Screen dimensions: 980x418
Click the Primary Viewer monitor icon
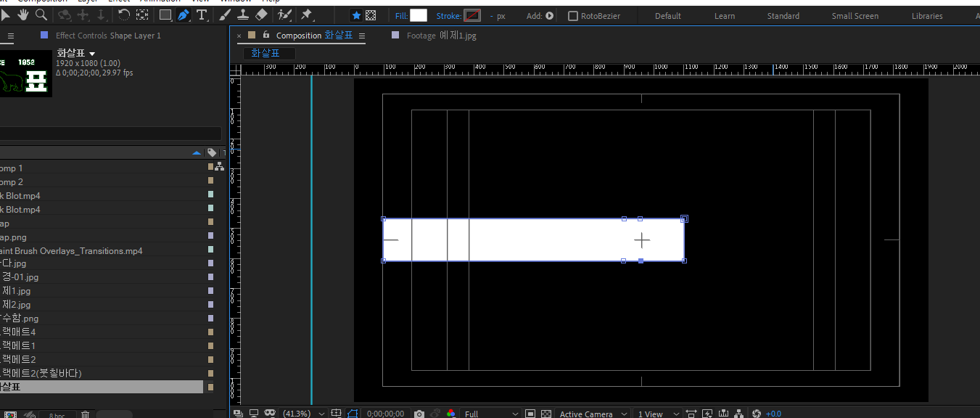pos(254,414)
